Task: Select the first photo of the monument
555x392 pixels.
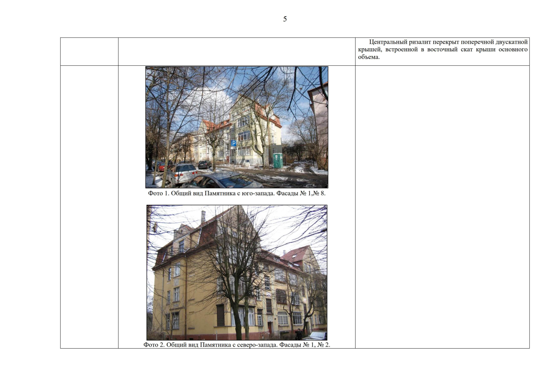Action: tap(237, 127)
